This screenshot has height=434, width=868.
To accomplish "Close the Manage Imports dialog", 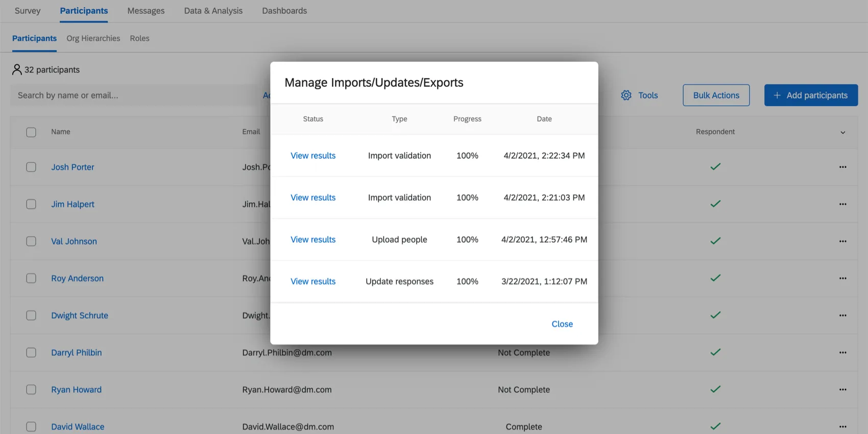I will click(x=562, y=324).
